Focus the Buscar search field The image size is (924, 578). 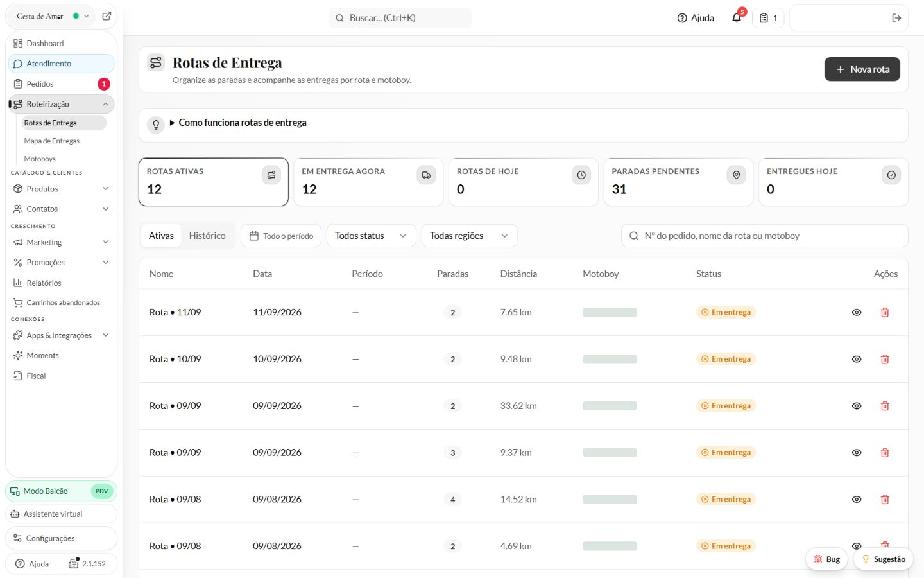tap(400, 18)
